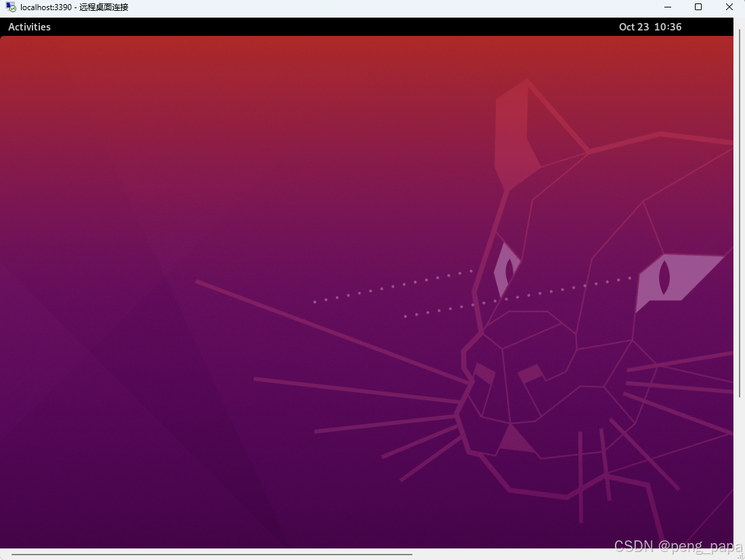This screenshot has height=560, width=745.
Task: Open the Oct 23 10:36 clock menu
Action: [x=650, y=27]
